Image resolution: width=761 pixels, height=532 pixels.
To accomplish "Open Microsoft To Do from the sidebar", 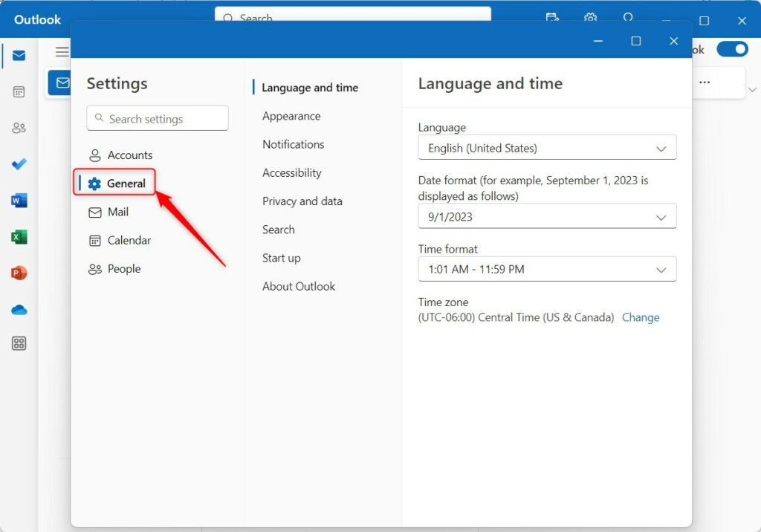I will click(x=19, y=163).
